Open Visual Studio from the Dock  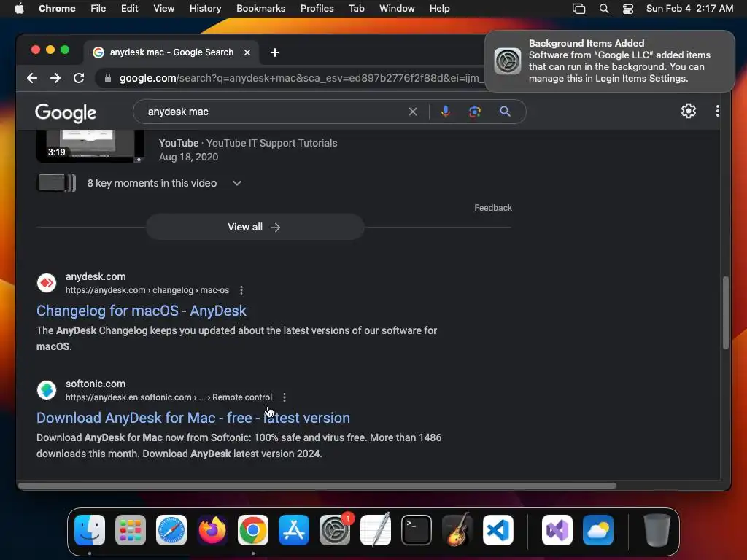557,530
